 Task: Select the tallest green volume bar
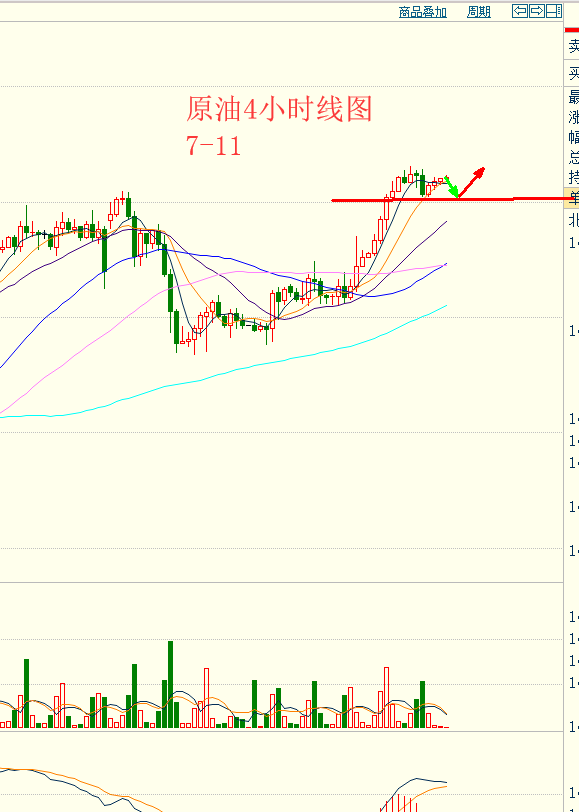coord(170,684)
